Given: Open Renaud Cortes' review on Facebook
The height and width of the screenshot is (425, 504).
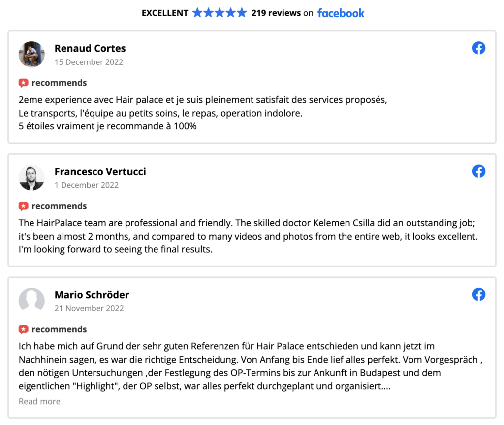Looking at the screenshot, I should [478, 48].
